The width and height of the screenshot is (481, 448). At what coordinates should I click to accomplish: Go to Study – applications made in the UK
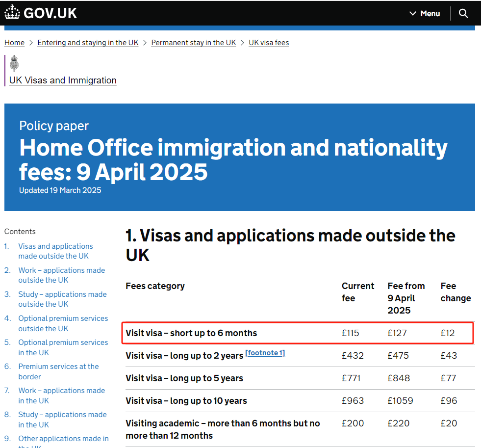(x=62, y=420)
